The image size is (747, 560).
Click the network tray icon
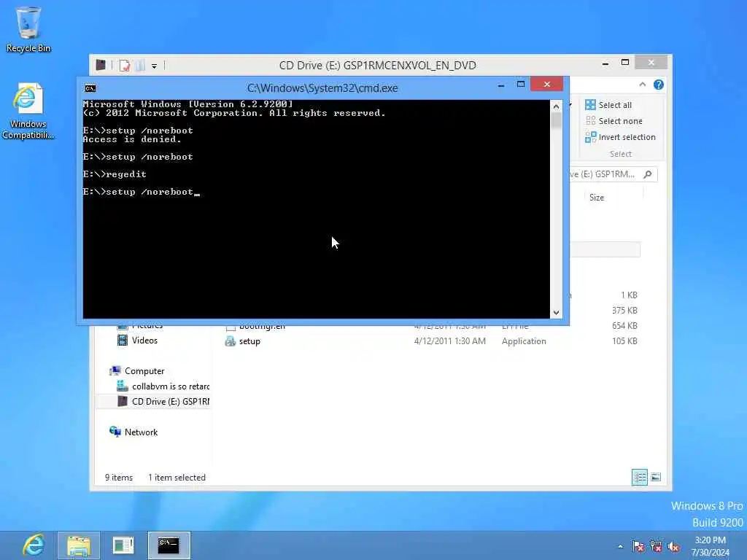[656, 546]
